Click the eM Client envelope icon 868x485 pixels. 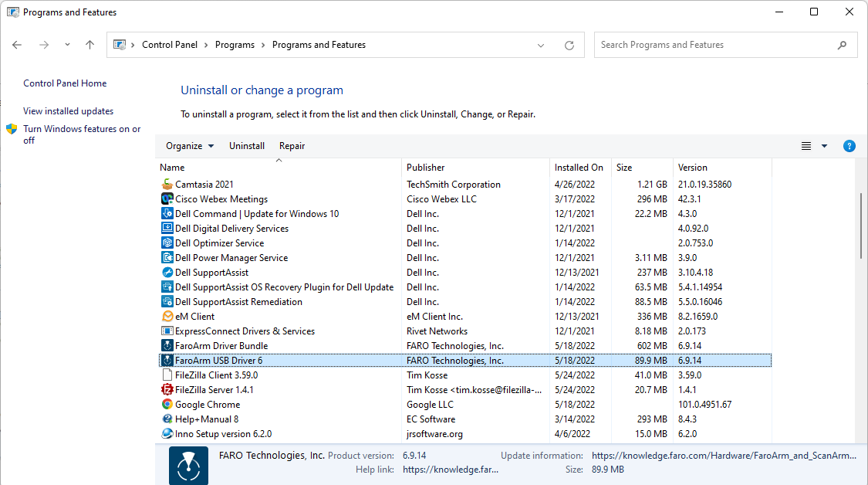click(x=167, y=317)
